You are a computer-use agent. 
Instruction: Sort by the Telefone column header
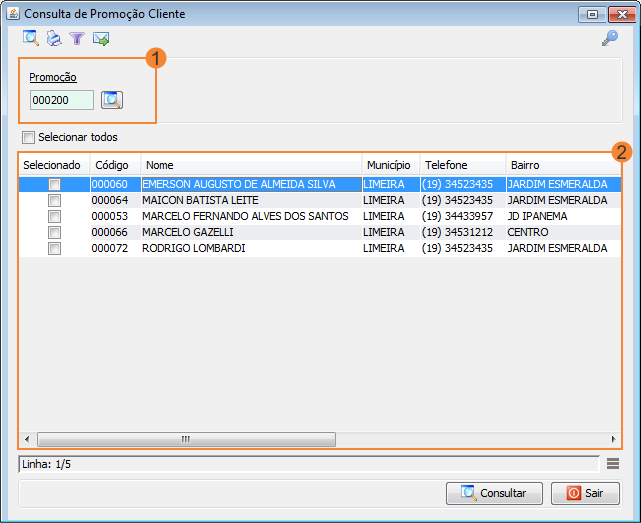(x=463, y=165)
